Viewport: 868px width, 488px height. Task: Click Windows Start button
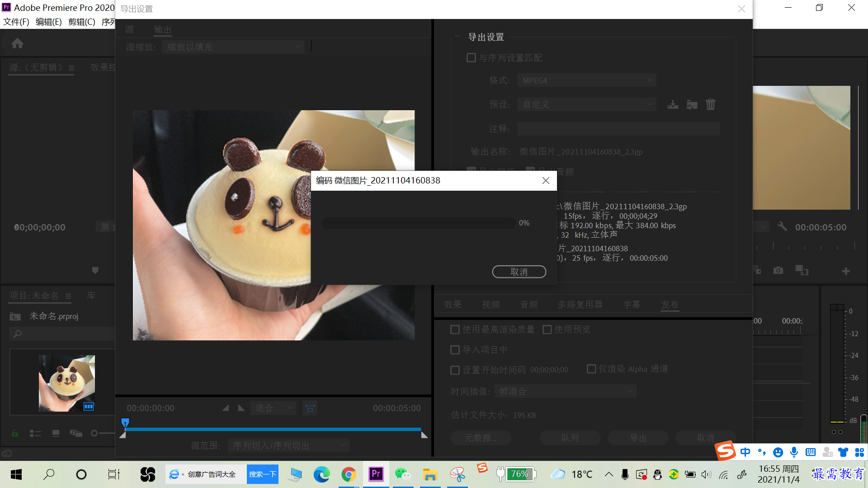(x=16, y=474)
